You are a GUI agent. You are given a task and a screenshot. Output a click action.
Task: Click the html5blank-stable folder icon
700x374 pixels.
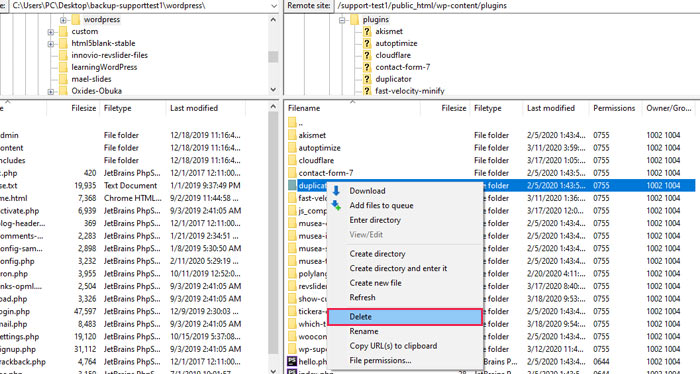pyautogui.click(x=63, y=43)
